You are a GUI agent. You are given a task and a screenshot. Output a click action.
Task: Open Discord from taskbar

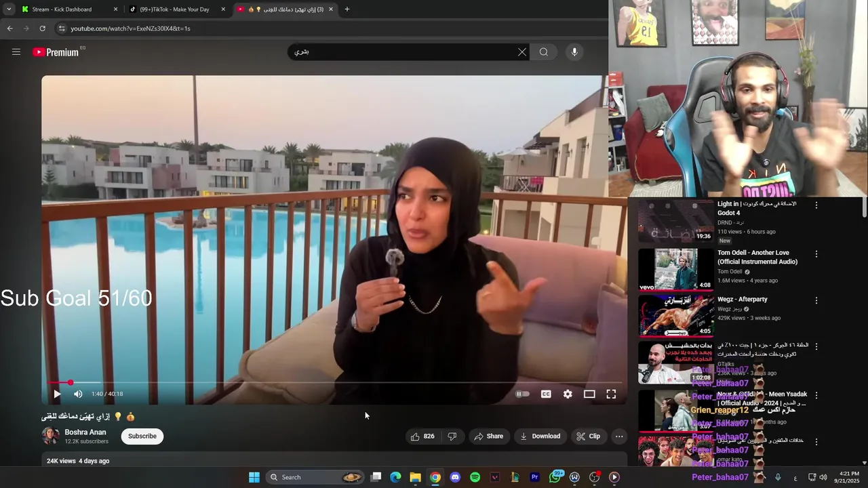(455, 477)
